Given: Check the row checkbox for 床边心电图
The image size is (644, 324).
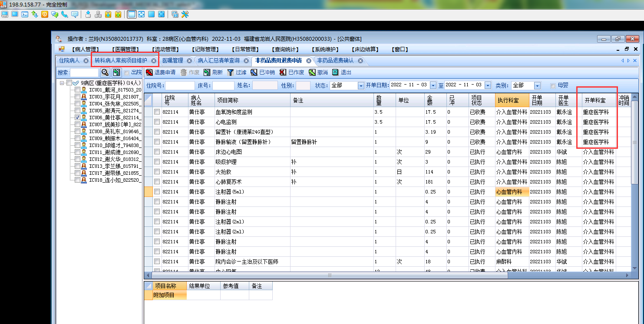Looking at the screenshot, I should point(157,152).
